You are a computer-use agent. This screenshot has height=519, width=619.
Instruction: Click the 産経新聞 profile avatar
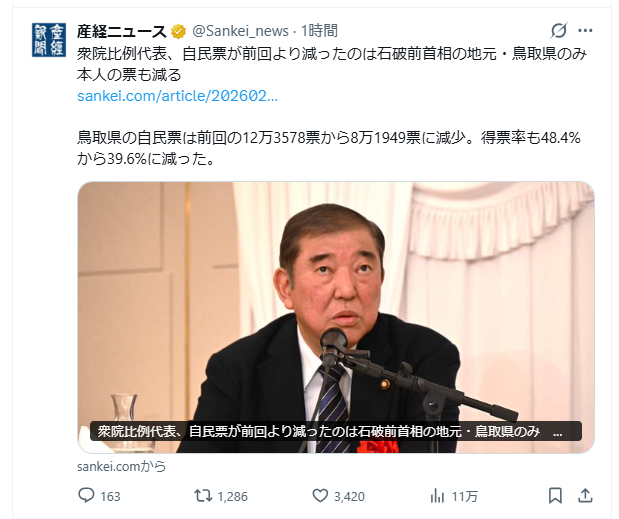click(x=49, y=40)
